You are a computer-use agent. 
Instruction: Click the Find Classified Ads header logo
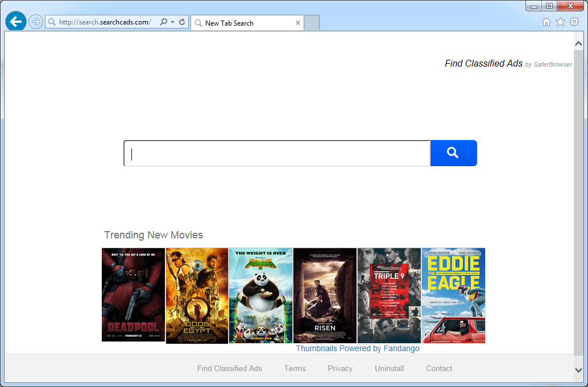[x=484, y=63]
